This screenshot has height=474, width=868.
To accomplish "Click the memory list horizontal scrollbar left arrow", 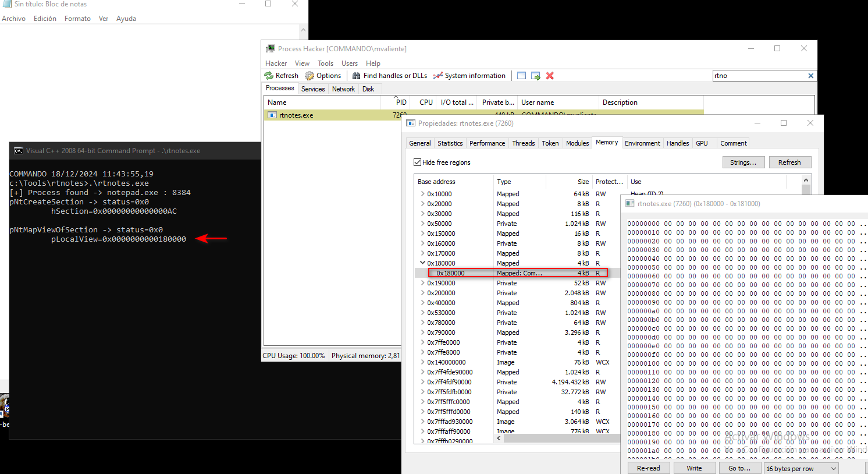I will 499,439.
